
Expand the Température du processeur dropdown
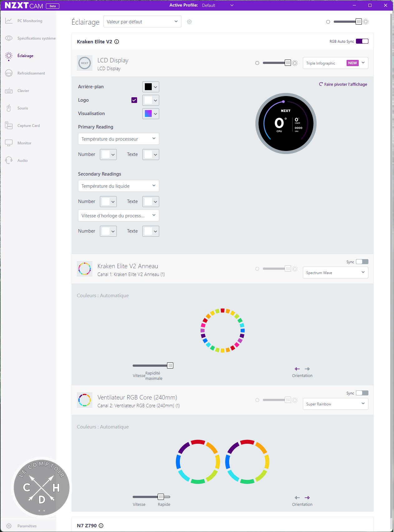click(118, 139)
